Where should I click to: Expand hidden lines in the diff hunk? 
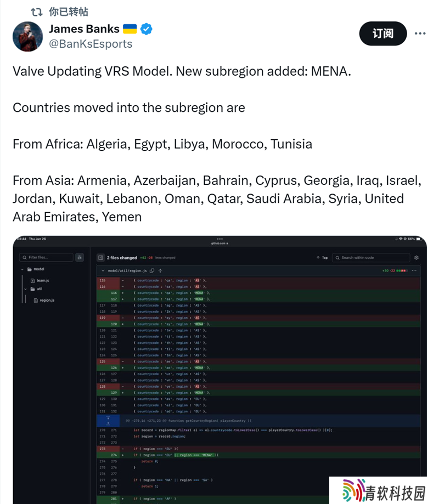[x=109, y=421]
